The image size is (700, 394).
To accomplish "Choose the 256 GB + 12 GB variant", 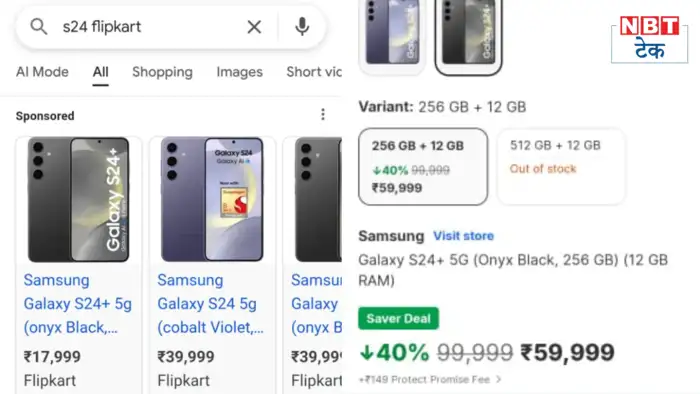I will pos(423,166).
